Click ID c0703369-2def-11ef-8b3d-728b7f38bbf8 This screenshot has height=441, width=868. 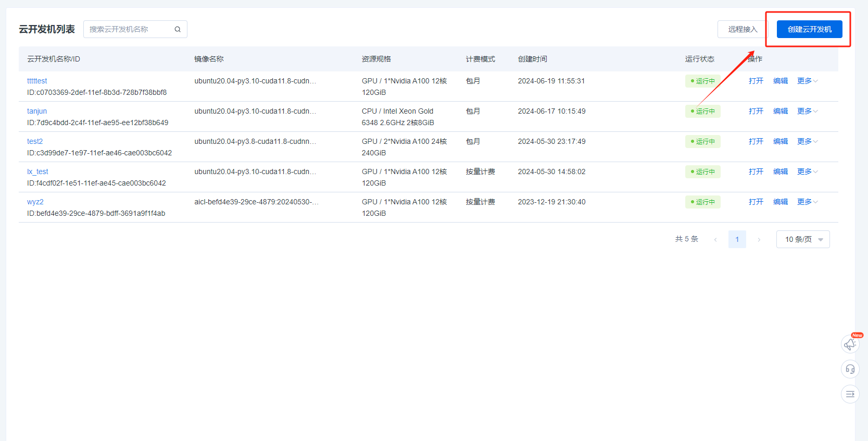97,92
